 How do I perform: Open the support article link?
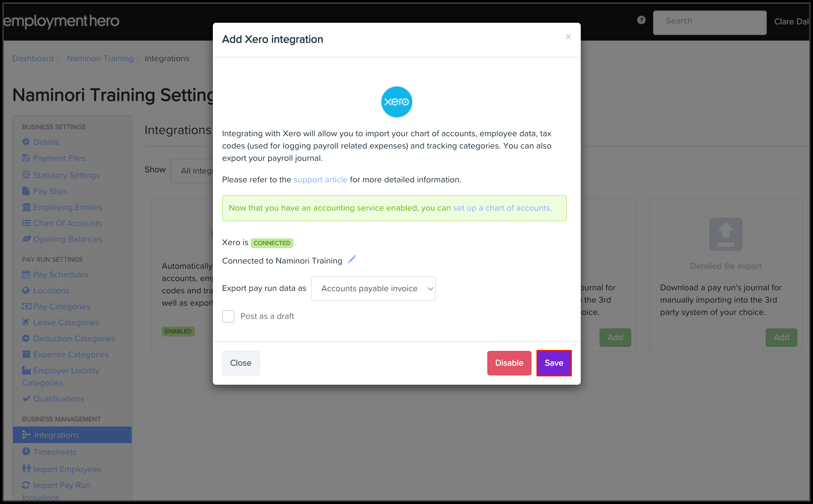point(320,180)
